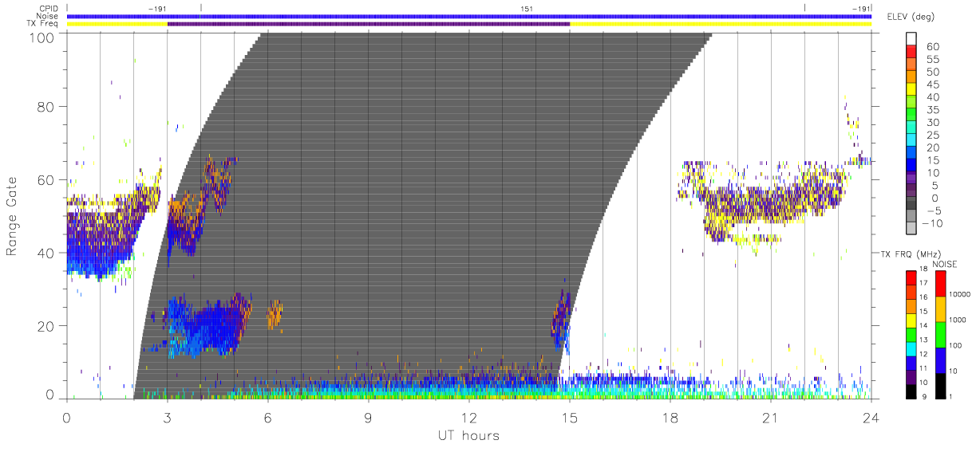Click the UT hours tick label 12
Viewport: 980px width, 452px height.
click(469, 418)
